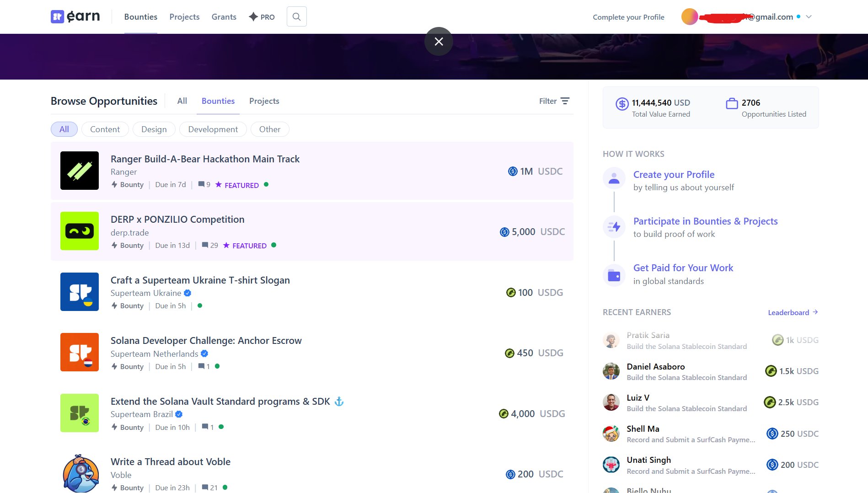868x493 pixels.
Task: Select the Development category chip
Action: pos(213,129)
